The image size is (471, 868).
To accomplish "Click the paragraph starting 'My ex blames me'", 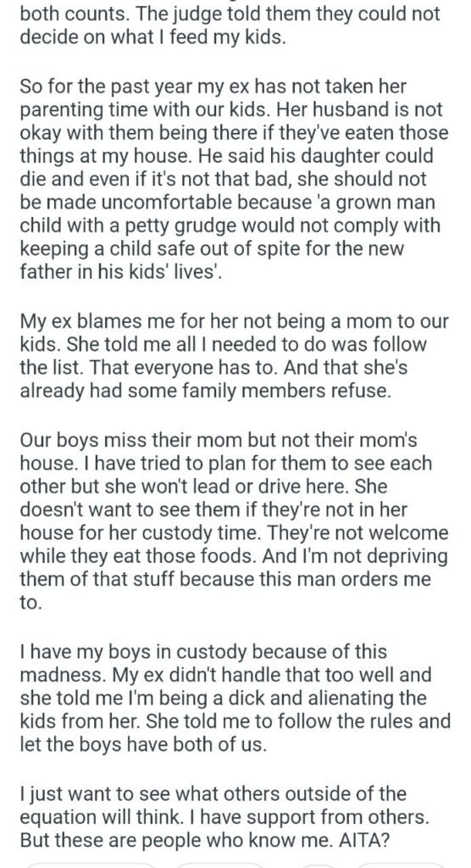I will [x=235, y=356].
